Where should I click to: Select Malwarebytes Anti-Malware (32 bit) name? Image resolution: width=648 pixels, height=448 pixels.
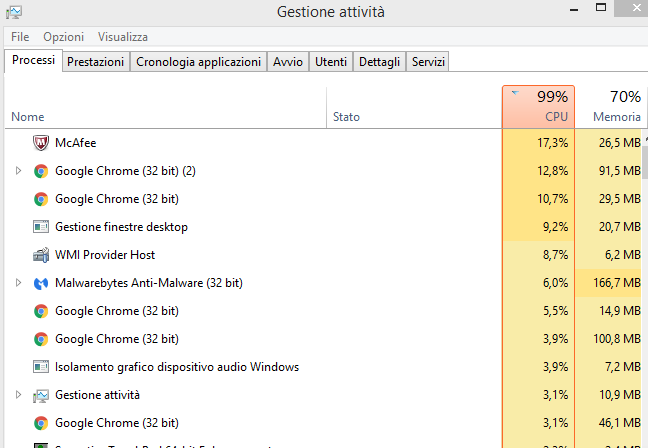click(x=149, y=283)
